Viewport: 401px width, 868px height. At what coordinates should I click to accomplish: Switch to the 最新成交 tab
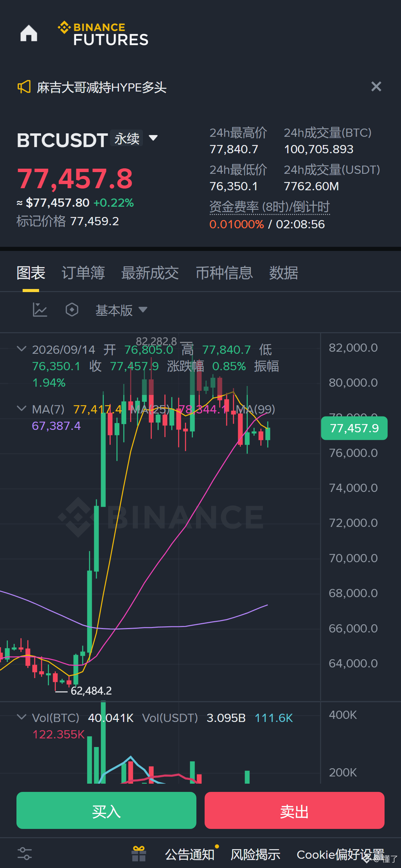(x=150, y=273)
